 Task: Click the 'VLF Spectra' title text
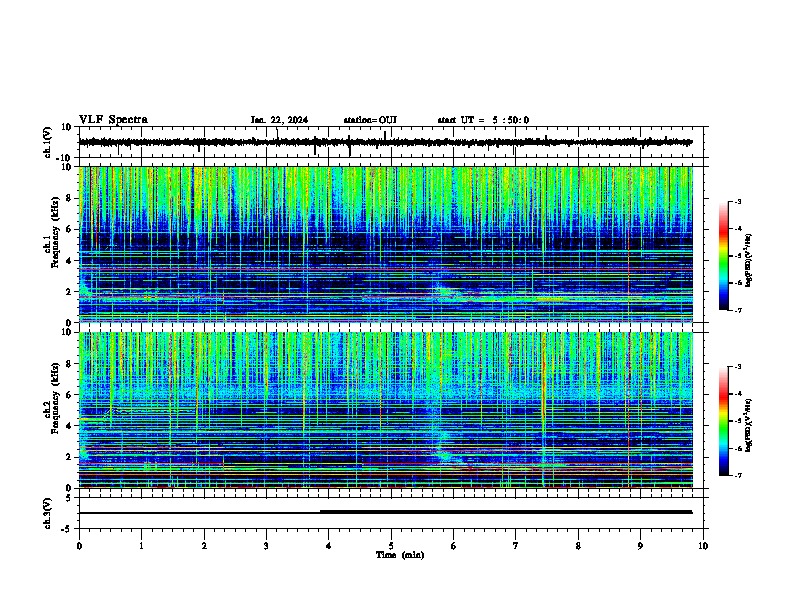[x=113, y=120]
